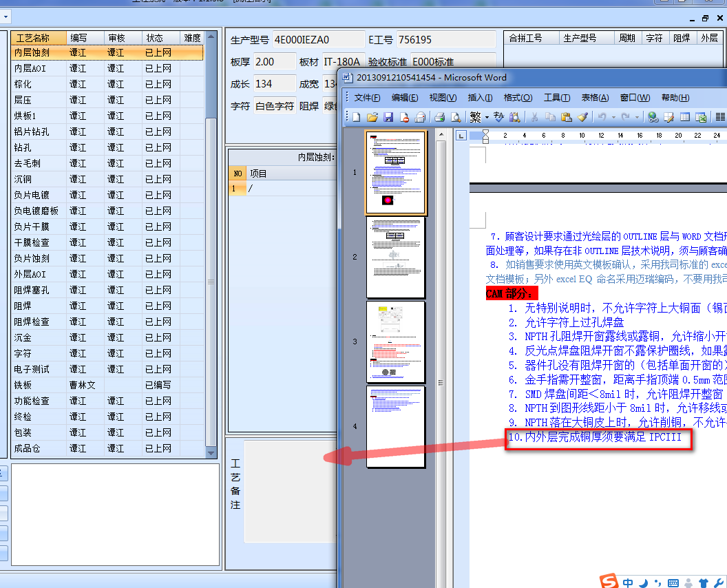Run the spelling and grammar check icon
The width and height of the screenshot is (727, 588).
pos(499,117)
